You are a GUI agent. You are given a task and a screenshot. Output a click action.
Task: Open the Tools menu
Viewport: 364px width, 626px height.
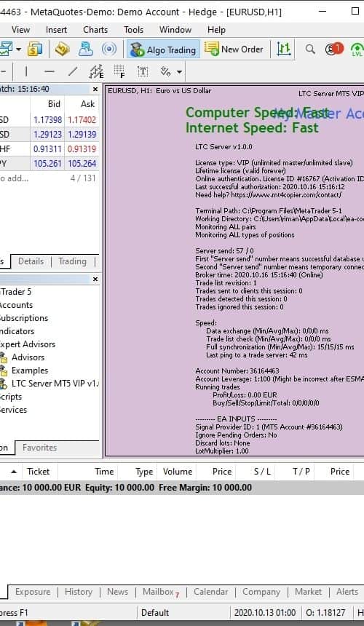tap(133, 30)
